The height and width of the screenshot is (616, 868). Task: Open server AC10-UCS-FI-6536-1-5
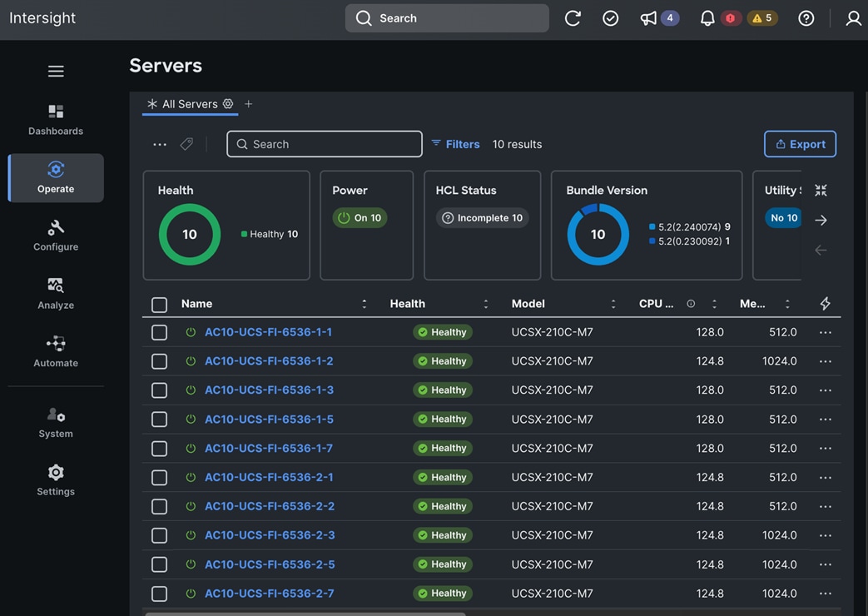(x=269, y=420)
